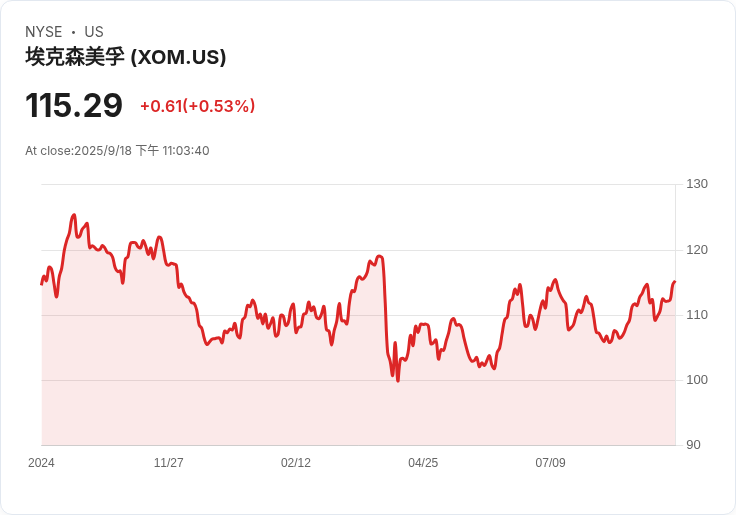Screen dimensions: 736x515
Task: Click the US market label
Action: [x=94, y=32]
